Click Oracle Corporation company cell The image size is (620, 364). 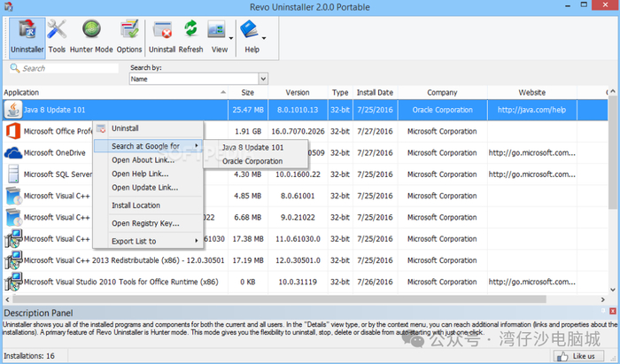pyautogui.click(x=442, y=110)
